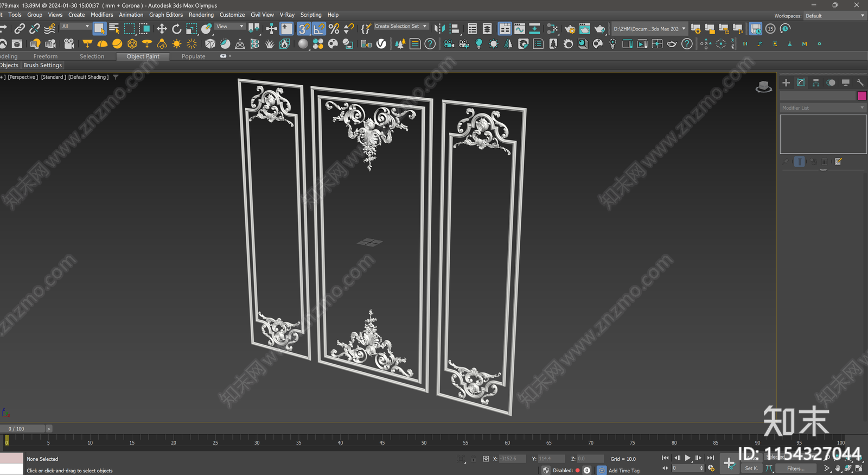Click the time slider 0 / 100 handle
The width and height of the screenshot is (868, 475).
click(x=22, y=429)
